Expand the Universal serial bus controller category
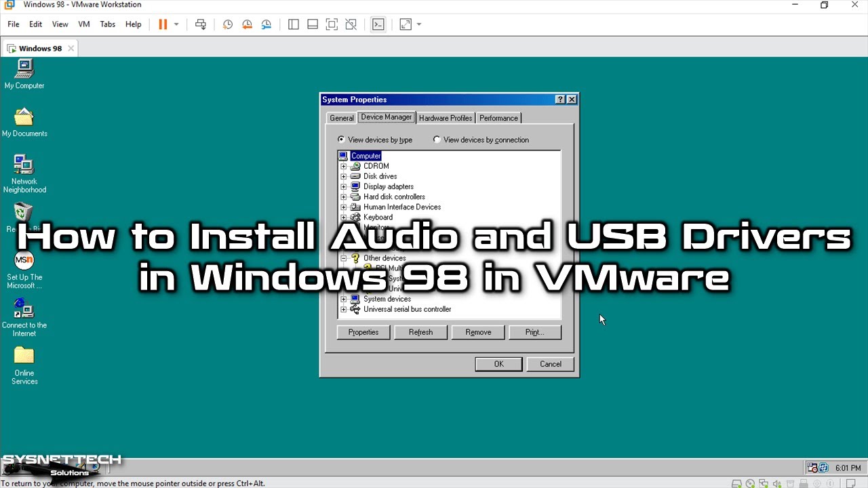The height and width of the screenshot is (488, 868). [344, 309]
